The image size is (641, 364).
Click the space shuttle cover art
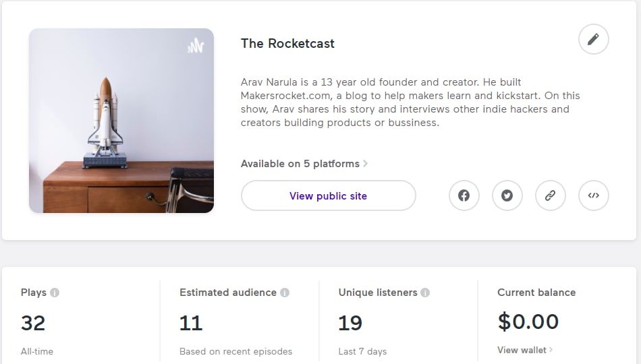[121, 121]
